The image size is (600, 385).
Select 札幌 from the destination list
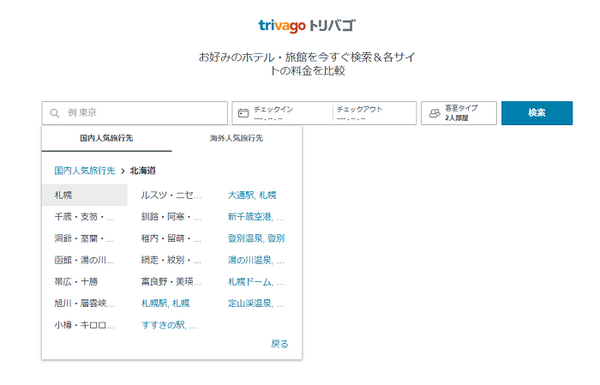[85, 195]
